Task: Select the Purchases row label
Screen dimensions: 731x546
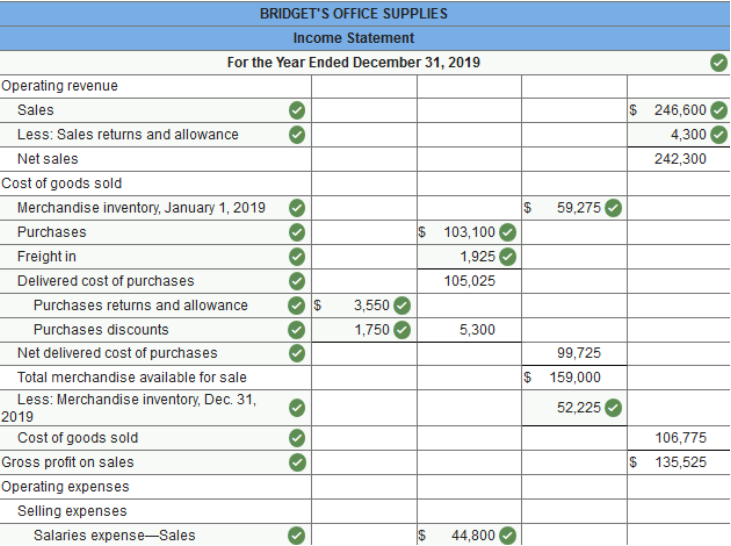Action: 52,232
